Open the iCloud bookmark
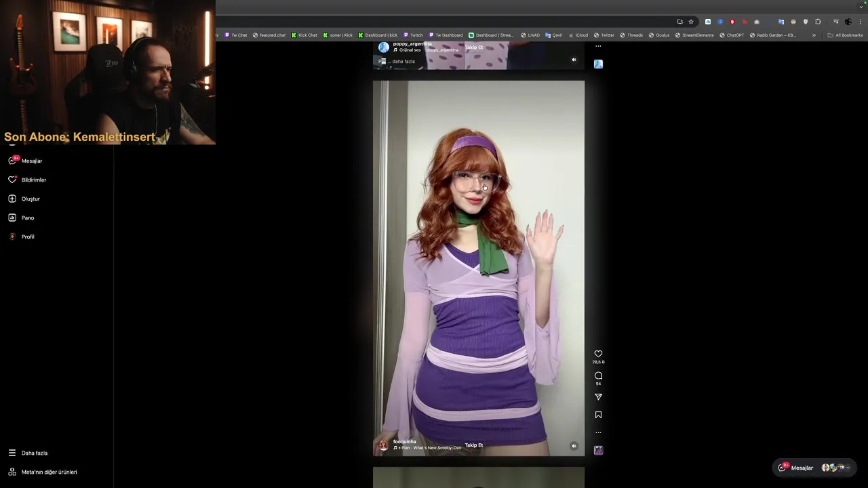Viewport: 868px width, 488px height. click(578, 35)
